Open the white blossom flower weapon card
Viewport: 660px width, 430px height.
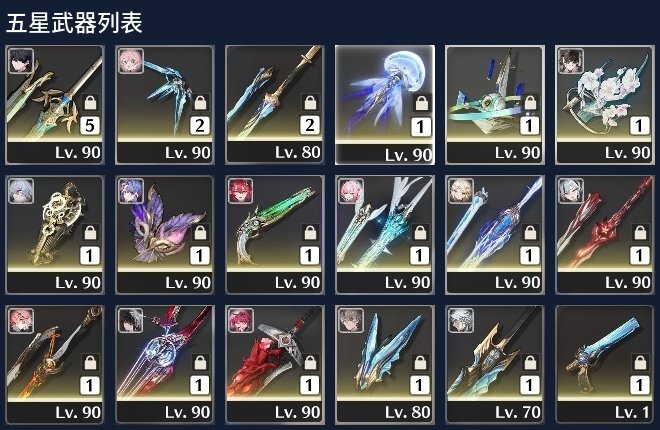click(604, 105)
